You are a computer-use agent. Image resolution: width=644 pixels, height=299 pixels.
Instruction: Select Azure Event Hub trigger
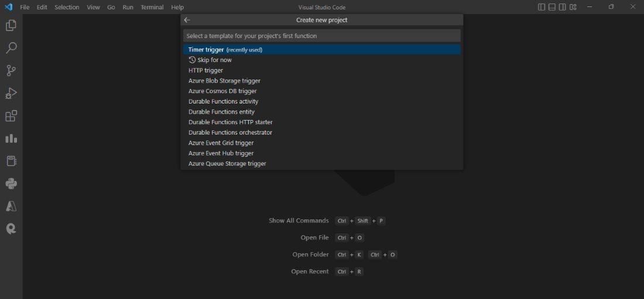[322, 153]
